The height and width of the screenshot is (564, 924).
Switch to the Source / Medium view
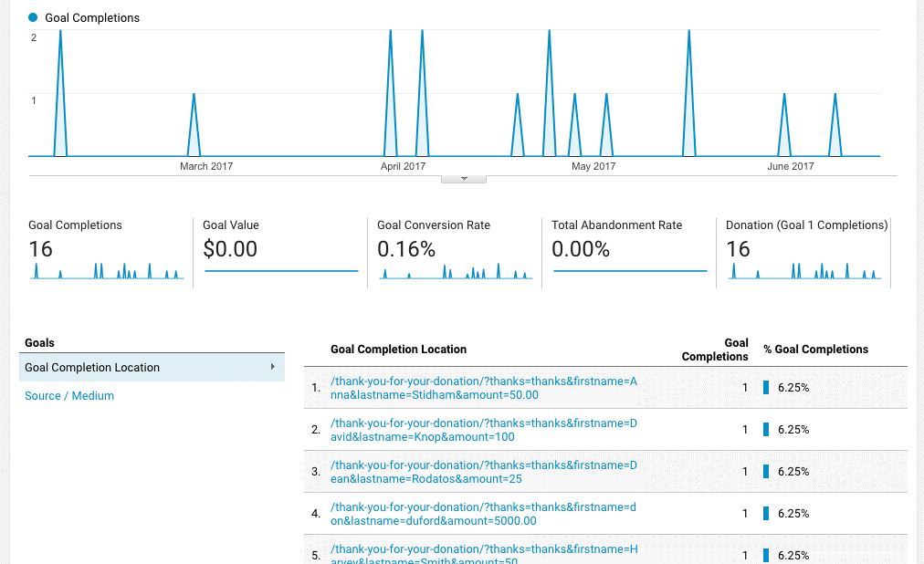click(69, 396)
